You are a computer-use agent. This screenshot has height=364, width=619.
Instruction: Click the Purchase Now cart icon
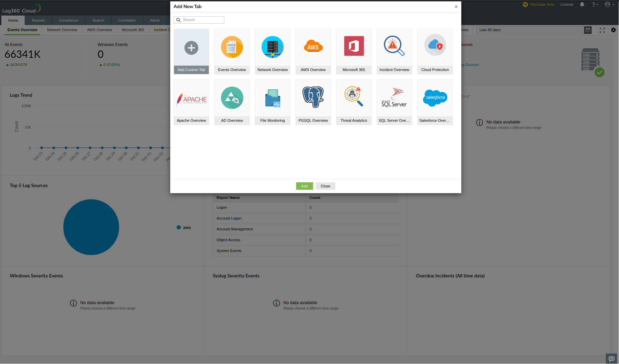click(x=525, y=5)
